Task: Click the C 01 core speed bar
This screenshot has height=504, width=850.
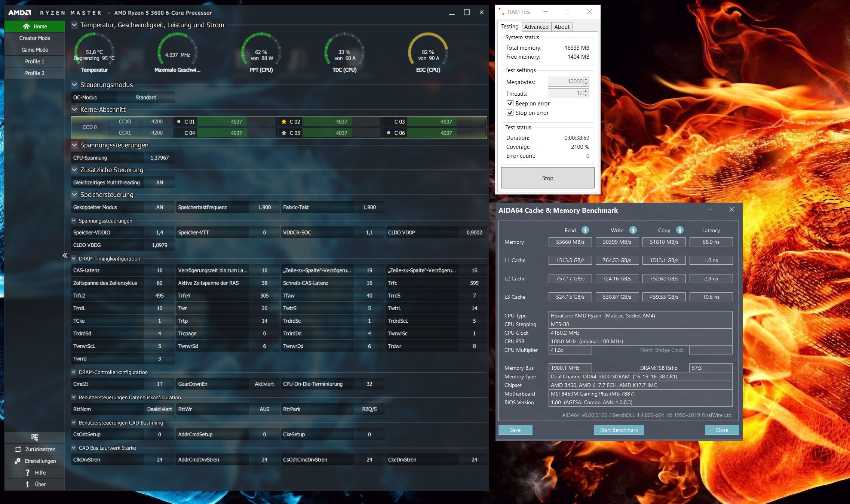Action: pos(236,122)
